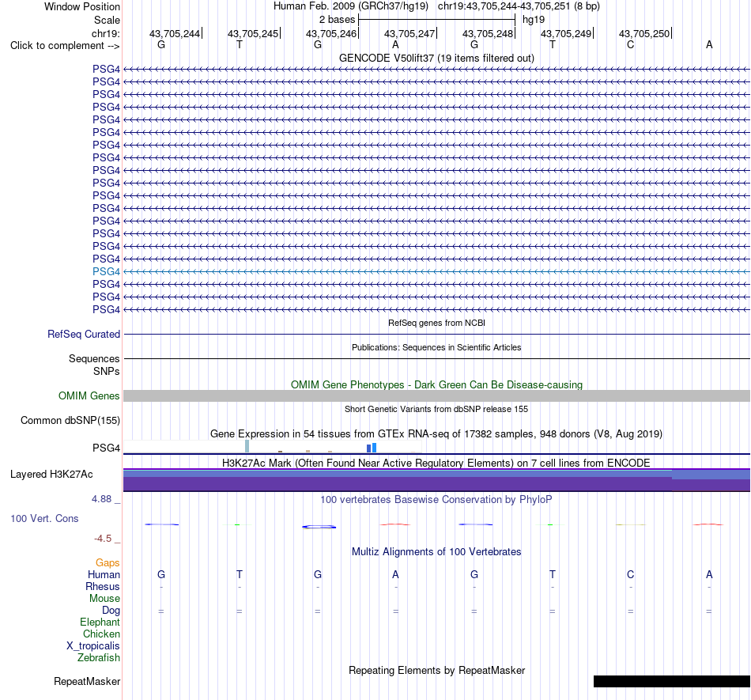Click the 'Common dbSNP(155)' track label
This screenshot has width=751, height=700.
pyautogui.click(x=70, y=420)
